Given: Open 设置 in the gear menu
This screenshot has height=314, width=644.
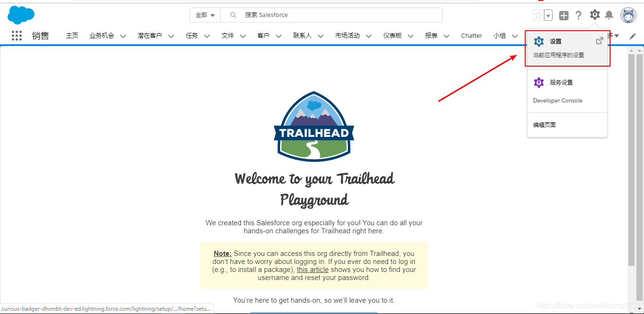Looking at the screenshot, I should coord(568,48).
